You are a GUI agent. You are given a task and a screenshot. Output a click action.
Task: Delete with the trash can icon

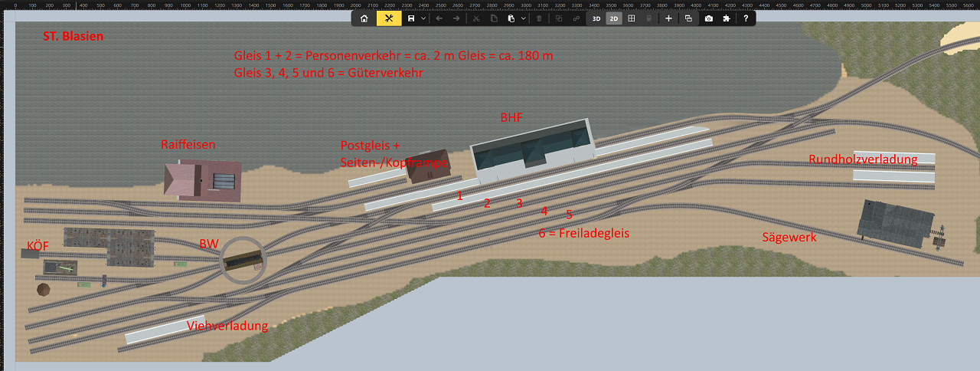[x=539, y=18]
